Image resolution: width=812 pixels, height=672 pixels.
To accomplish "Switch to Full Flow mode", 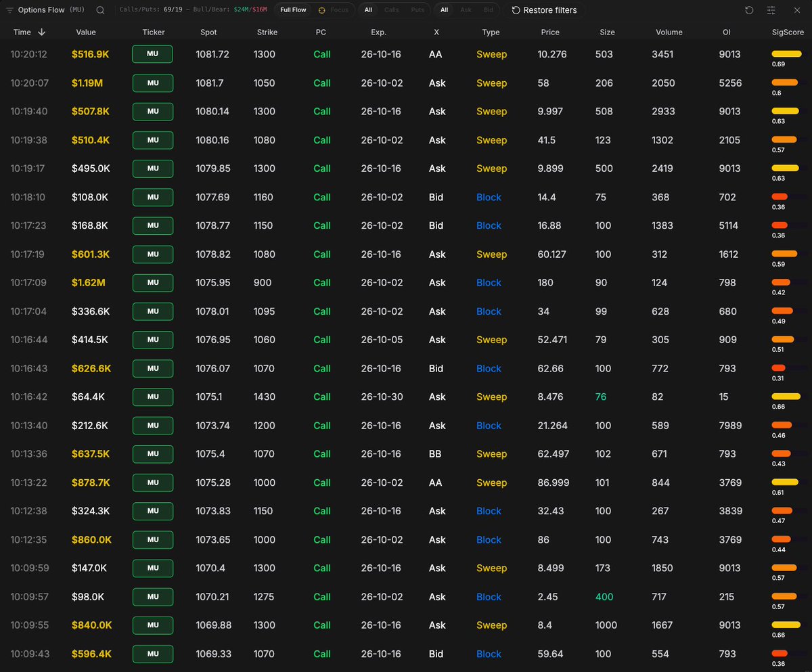I will (293, 10).
